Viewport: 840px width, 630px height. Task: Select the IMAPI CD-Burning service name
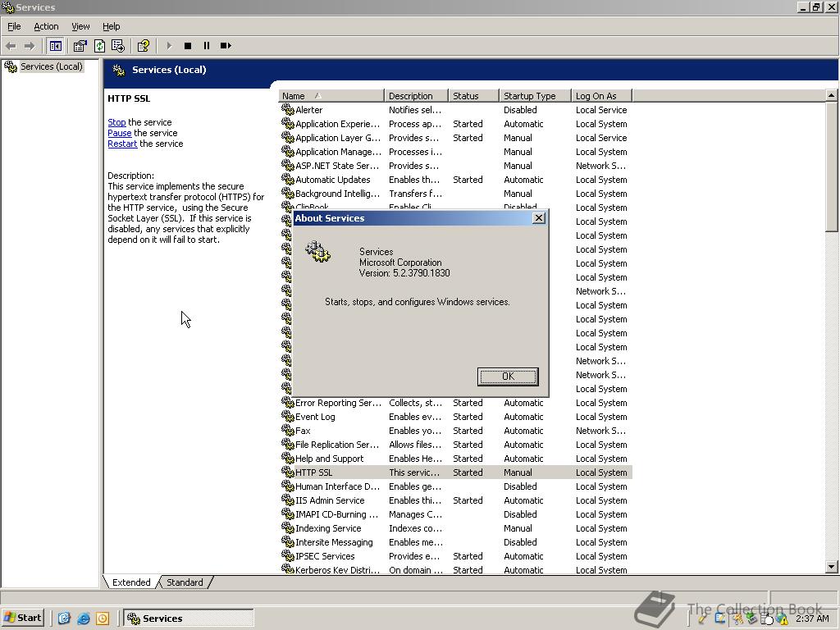[x=337, y=514]
